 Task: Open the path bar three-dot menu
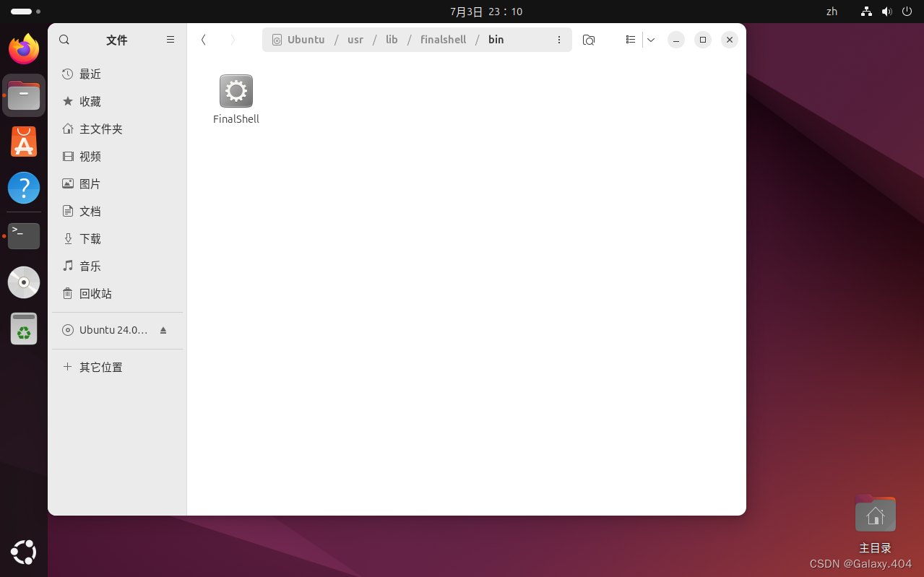point(558,40)
